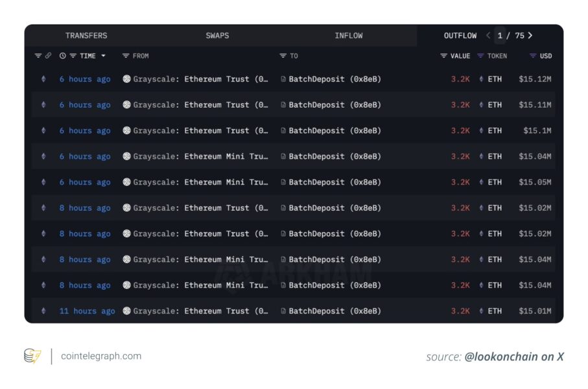Go to next page of outflows
This screenshot has height=389, width=588.
(530, 36)
